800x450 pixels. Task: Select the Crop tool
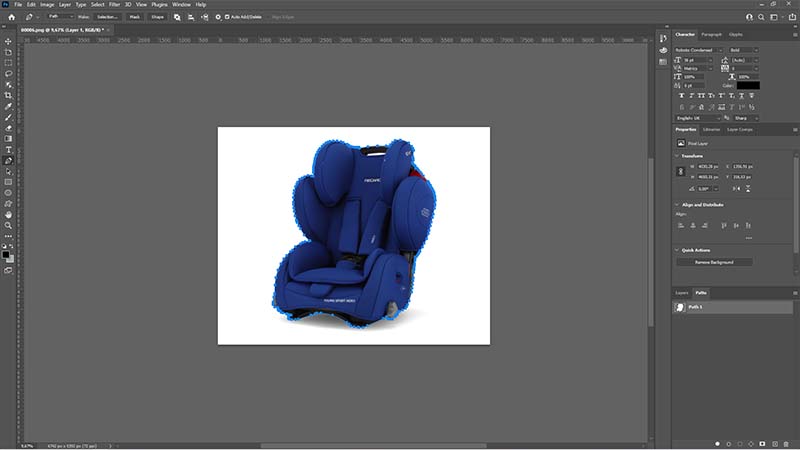click(8, 95)
